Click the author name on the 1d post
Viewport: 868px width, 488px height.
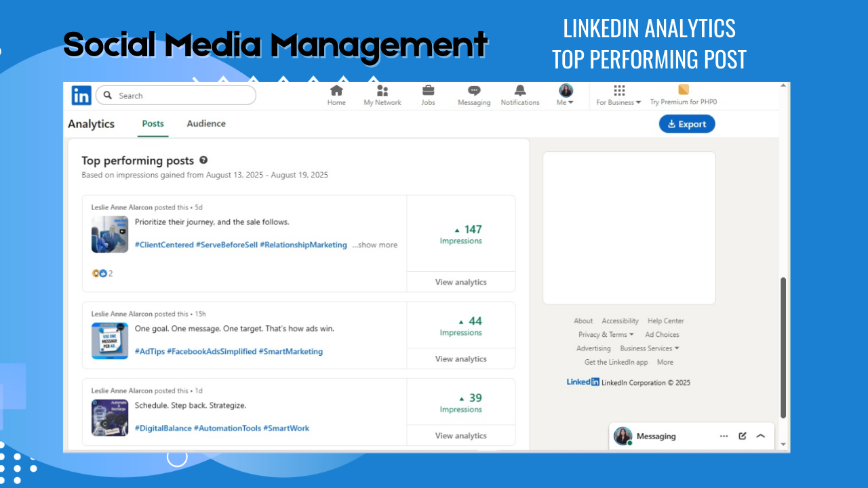pos(122,391)
